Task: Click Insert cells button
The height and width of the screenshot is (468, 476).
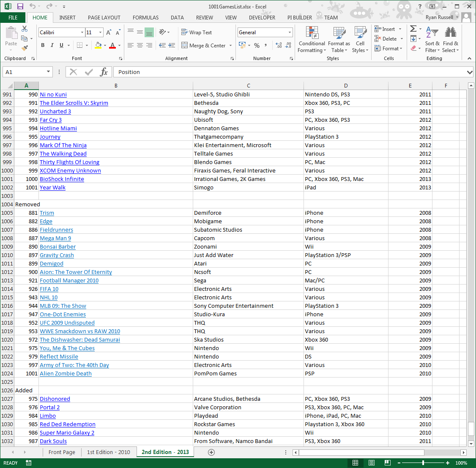Action: 385,29
